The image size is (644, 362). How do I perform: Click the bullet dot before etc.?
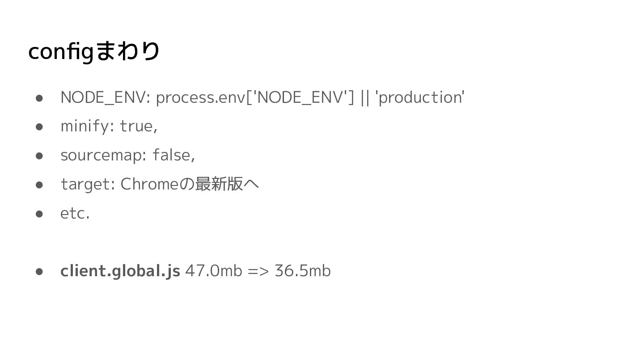39,214
